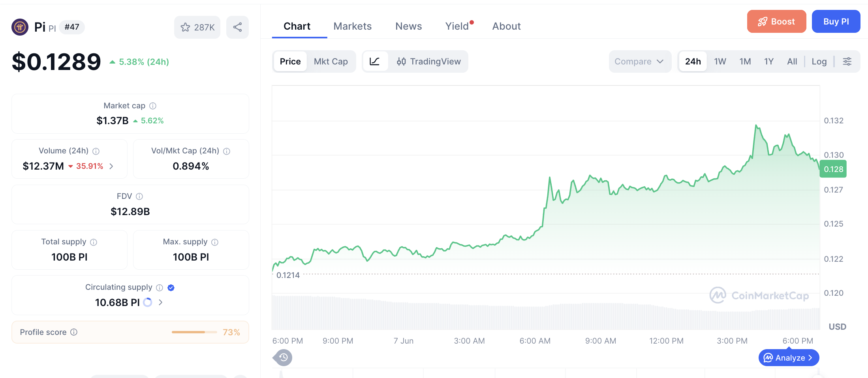Select the 1W time range

[x=720, y=61]
